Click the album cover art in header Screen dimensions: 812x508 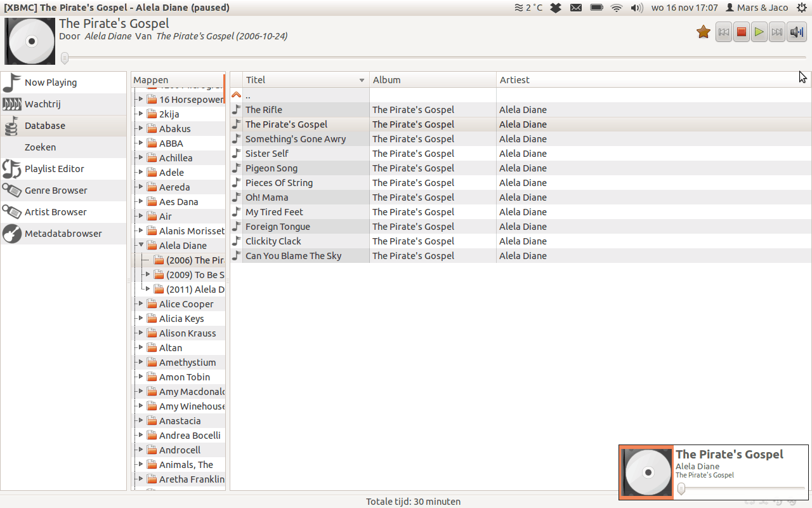click(30, 42)
